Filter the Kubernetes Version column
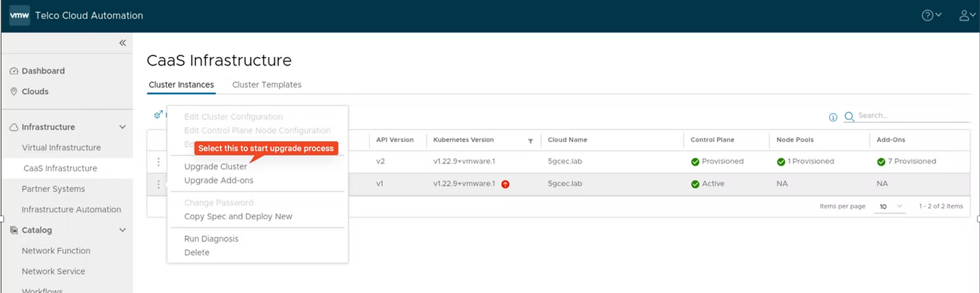980x293 pixels. (530, 141)
